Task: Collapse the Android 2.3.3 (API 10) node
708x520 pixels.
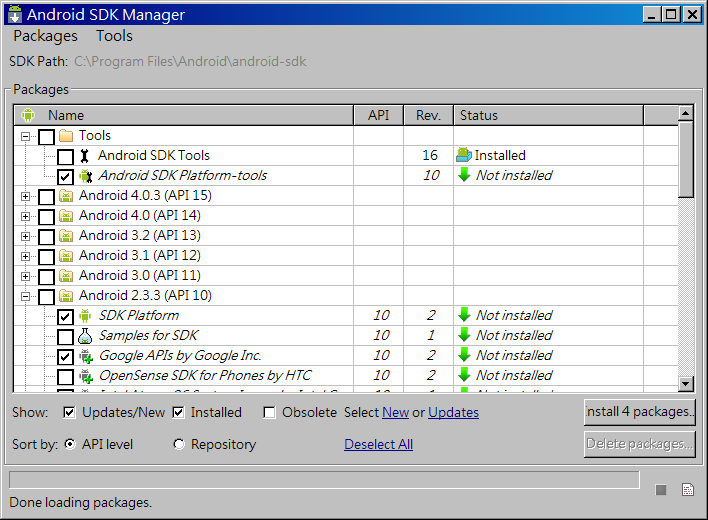Action: [x=25, y=296]
